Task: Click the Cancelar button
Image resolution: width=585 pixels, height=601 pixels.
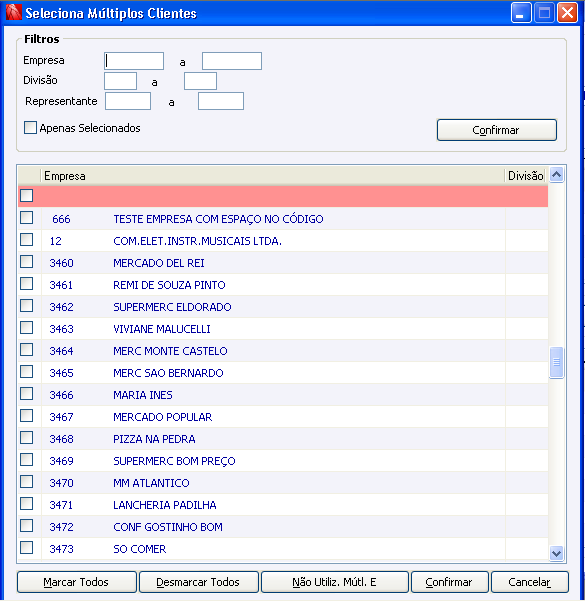Action: pos(530,582)
